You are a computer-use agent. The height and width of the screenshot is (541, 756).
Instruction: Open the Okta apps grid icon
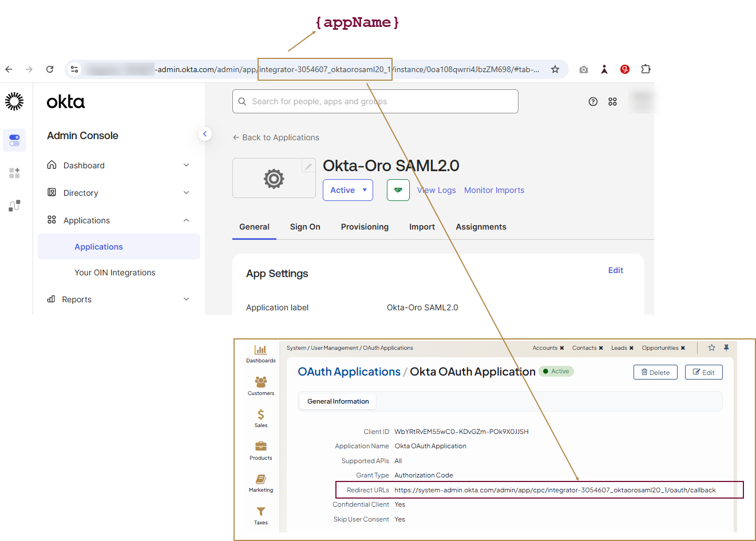pos(612,101)
